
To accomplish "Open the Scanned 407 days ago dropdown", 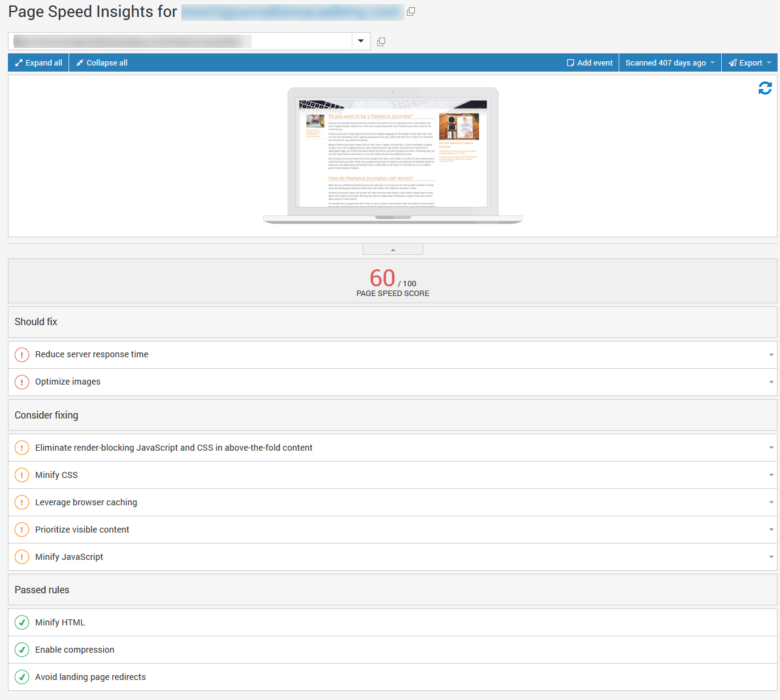I will click(x=670, y=63).
